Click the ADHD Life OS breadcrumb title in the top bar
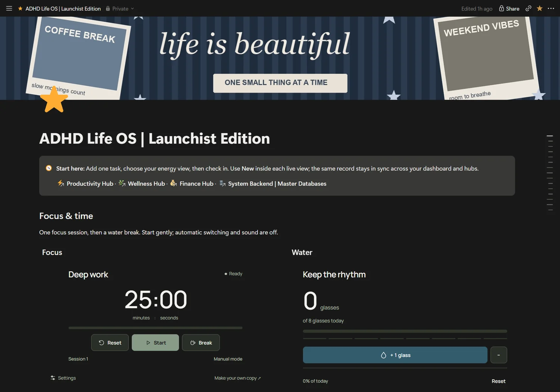This screenshot has width=560, height=392. click(x=63, y=9)
